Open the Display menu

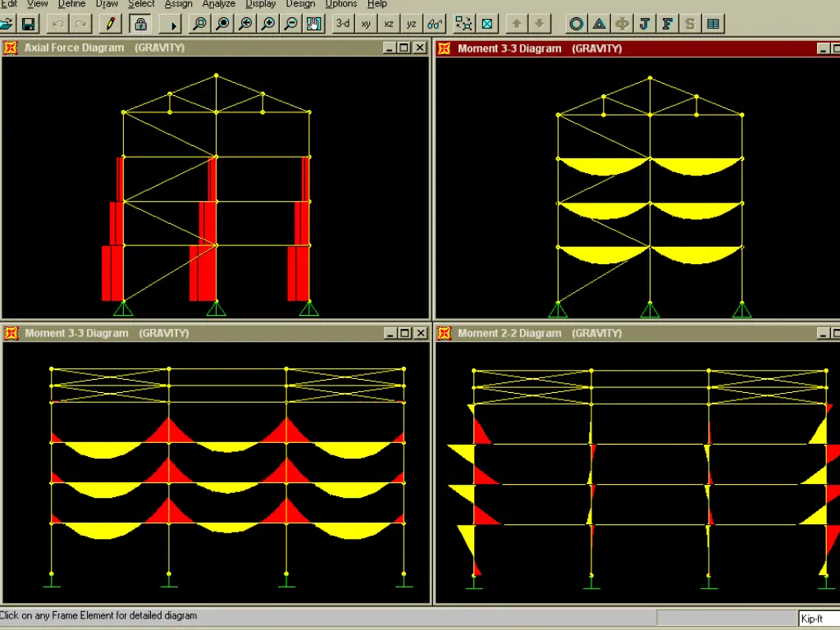click(261, 4)
